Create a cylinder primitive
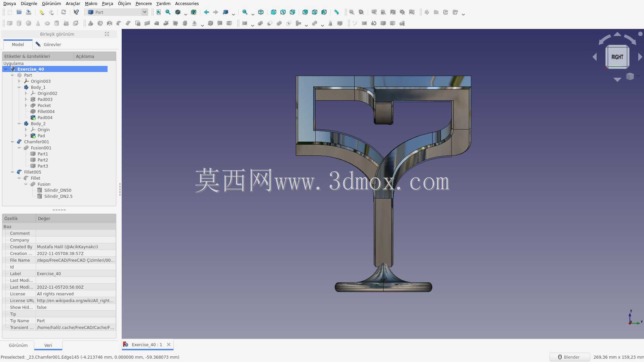Screen dimensions: 644x362 [19, 23]
